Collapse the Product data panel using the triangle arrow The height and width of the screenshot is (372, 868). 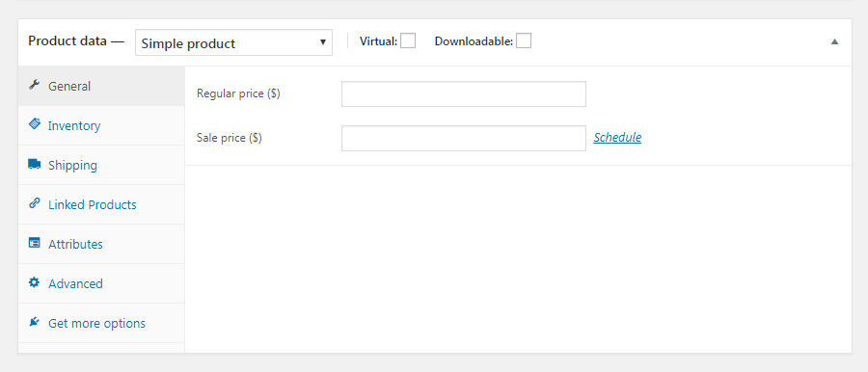pos(835,41)
